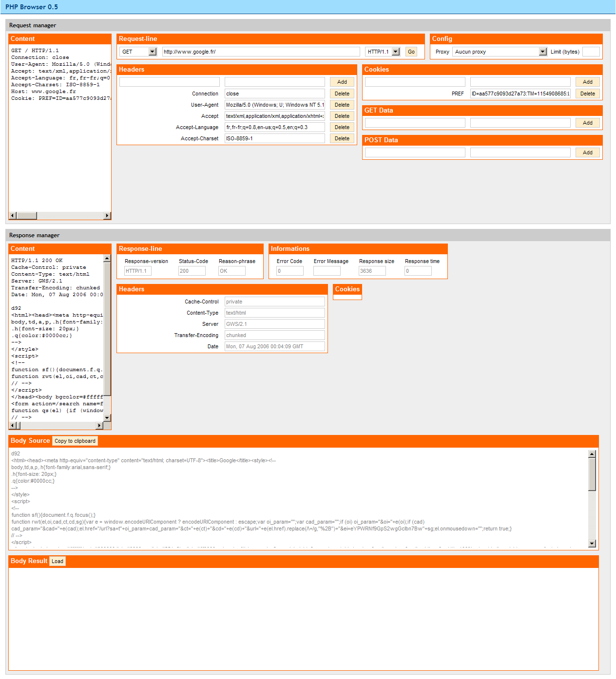Click the request Content scroll right arrow
Viewport: 616px width, 679px height.
coord(107,215)
